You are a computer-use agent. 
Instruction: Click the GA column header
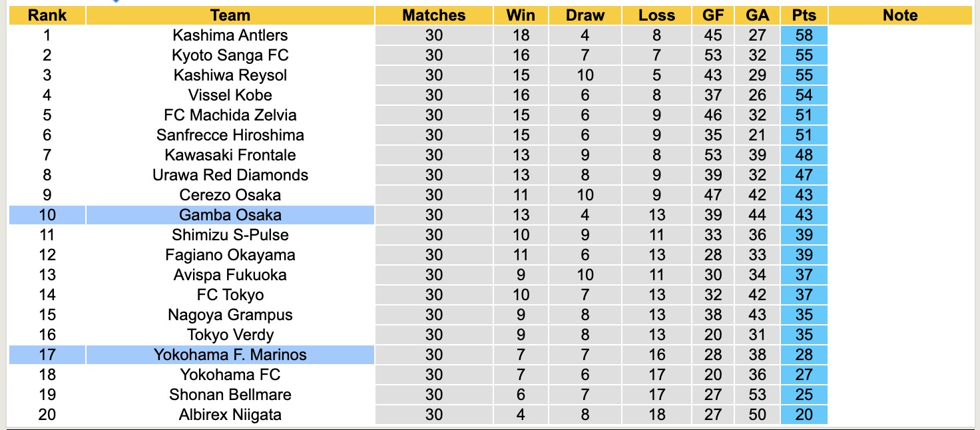click(757, 15)
